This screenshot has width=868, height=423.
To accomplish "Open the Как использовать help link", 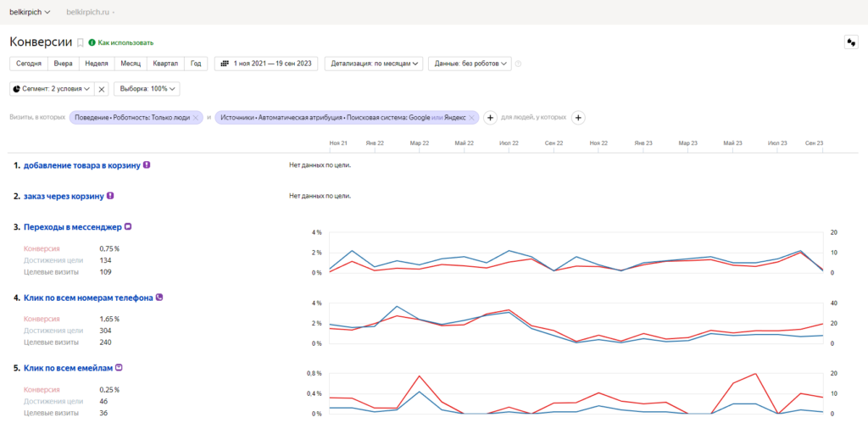I will [x=121, y=42].
